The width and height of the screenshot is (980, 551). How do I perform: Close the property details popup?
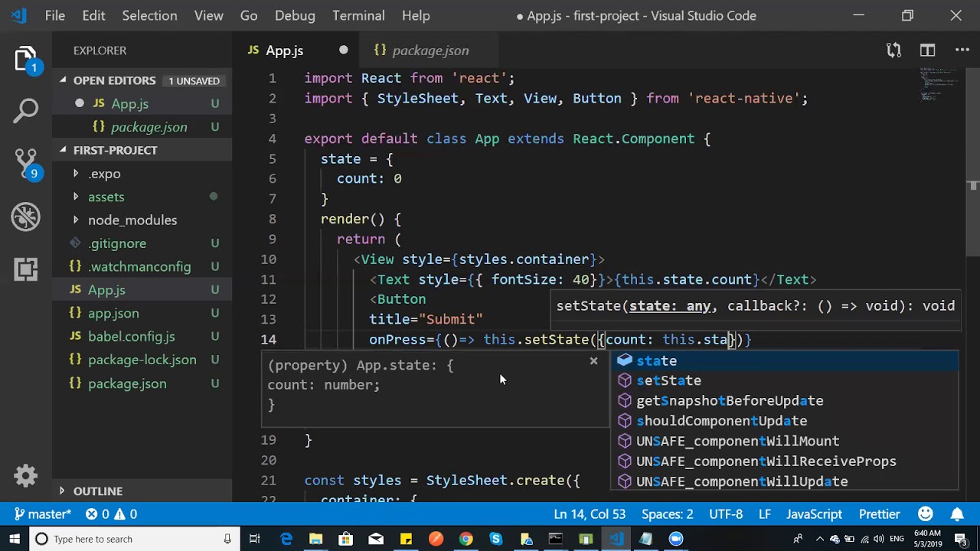pos(593,360)
